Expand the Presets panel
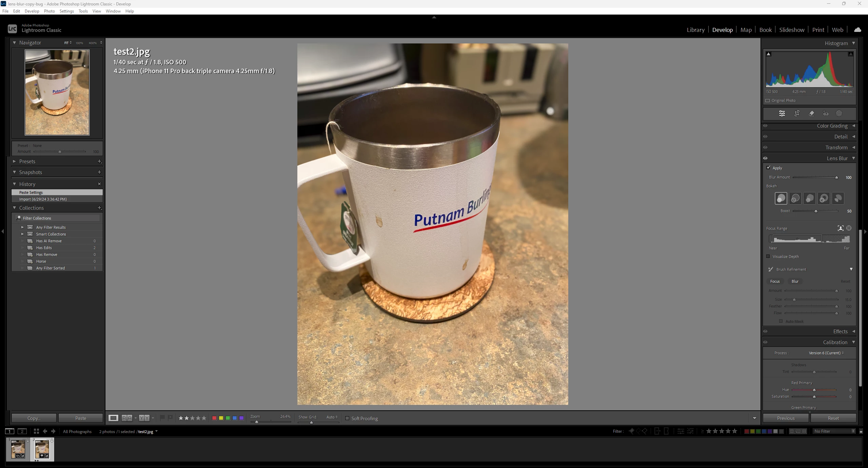 [x=14, y=161]
